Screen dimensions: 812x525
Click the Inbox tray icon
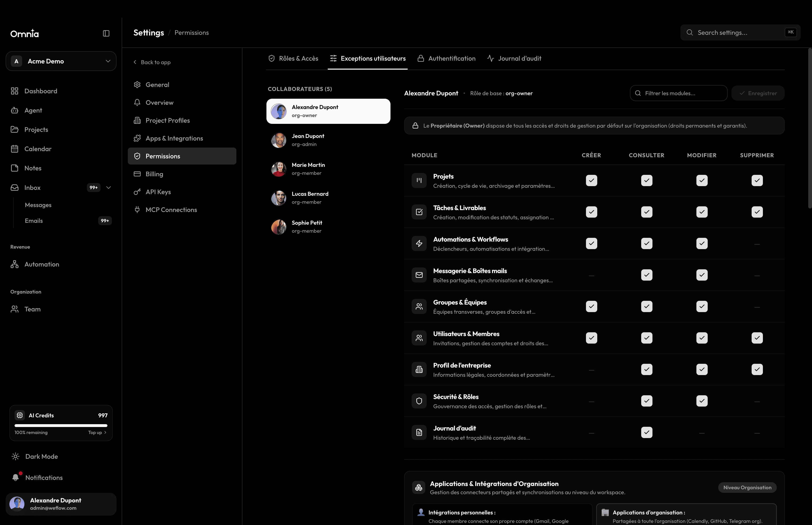(x=14, y=188)
